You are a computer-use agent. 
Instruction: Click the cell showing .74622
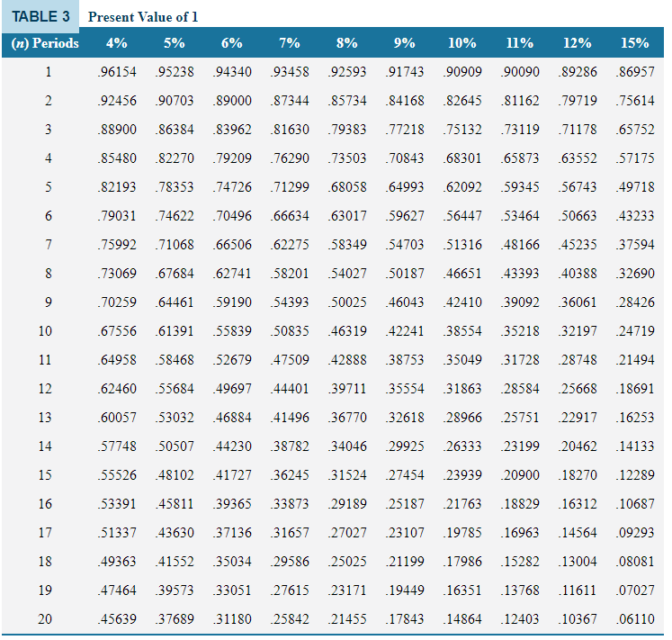coord(174,216)
